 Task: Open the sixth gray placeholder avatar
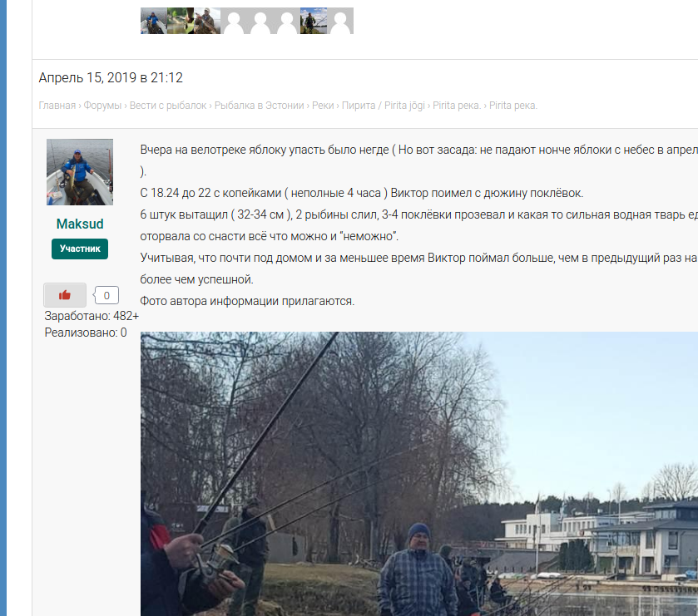click(287, 21)
